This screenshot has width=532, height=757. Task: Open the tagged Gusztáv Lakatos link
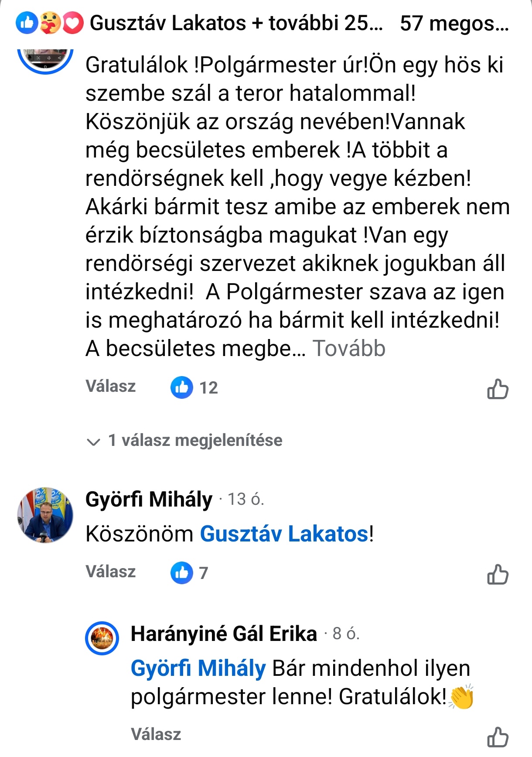(x=284, y=534)
